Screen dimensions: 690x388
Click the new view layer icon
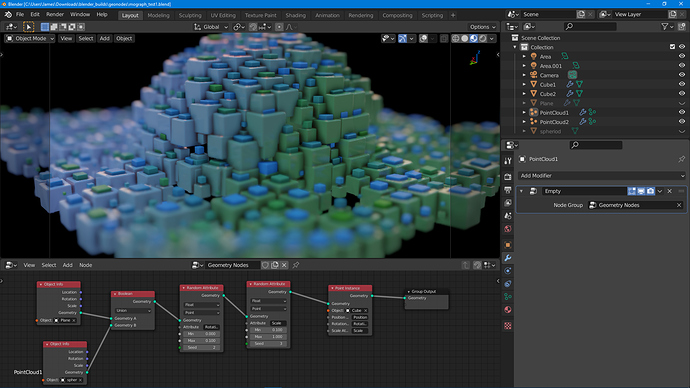(672, 15)
